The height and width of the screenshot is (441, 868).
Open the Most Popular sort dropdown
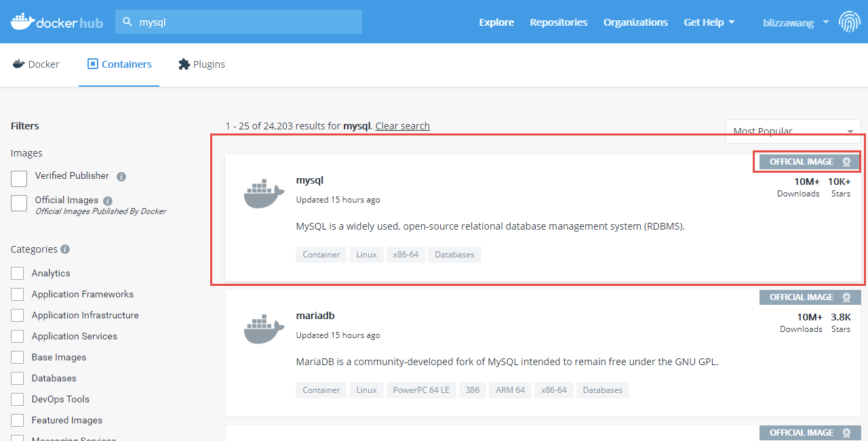792,131
